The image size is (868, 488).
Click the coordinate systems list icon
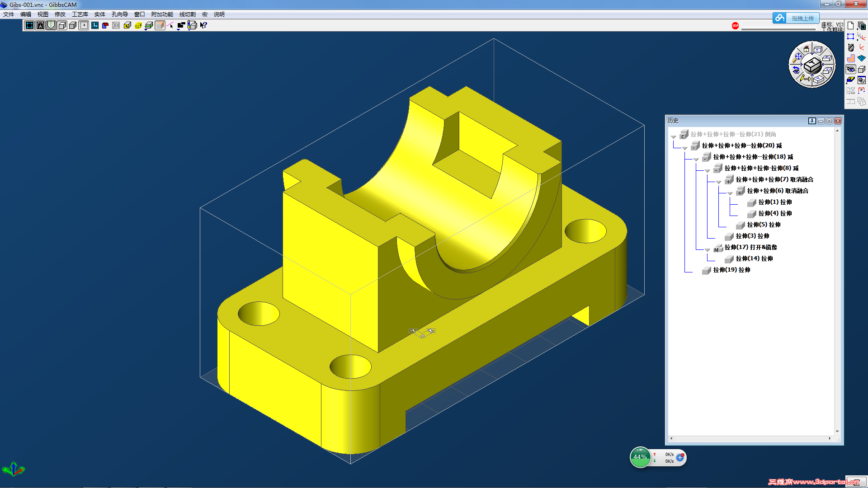coord(862,37)
